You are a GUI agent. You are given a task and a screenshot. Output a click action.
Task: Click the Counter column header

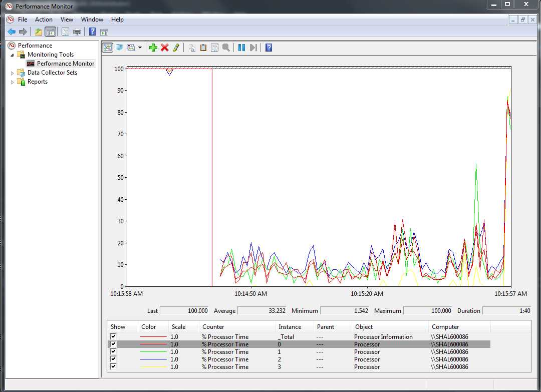(213, 327)
